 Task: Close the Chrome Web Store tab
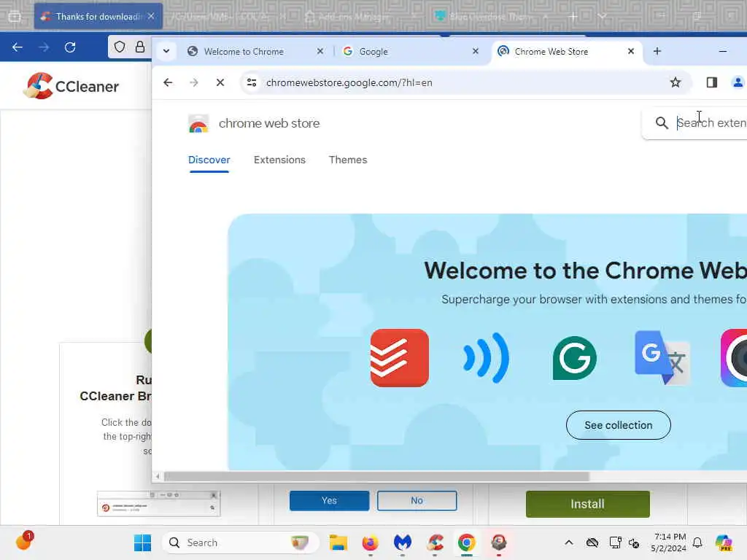pyautogui.click(x=631, y=51)
